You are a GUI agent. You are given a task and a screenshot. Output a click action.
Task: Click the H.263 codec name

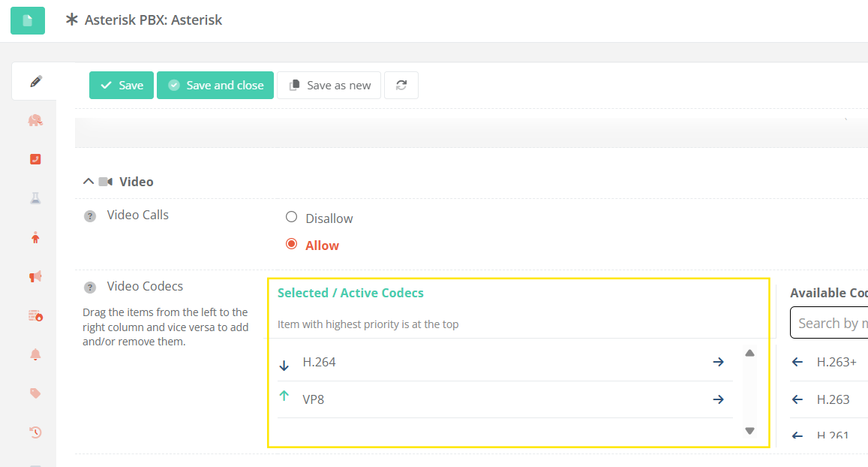[833, 399]
